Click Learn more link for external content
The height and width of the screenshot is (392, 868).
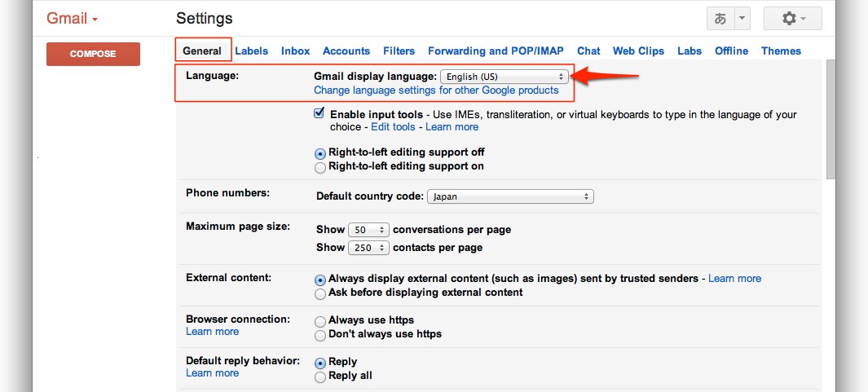(734, 279)
